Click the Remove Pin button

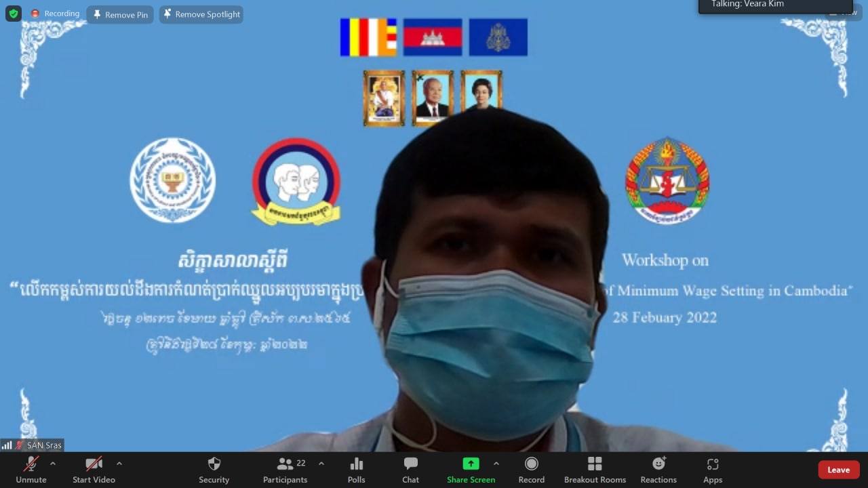click(121, 14)
